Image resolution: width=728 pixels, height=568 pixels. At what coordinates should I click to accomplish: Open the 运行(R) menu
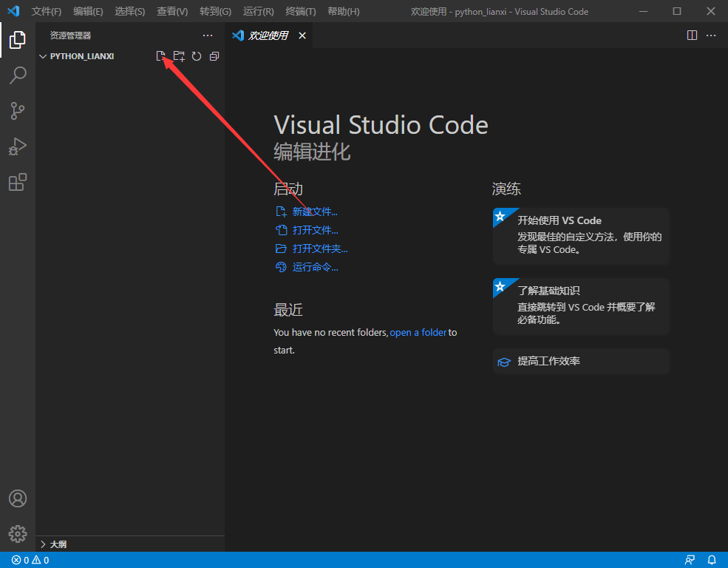[258, 11]
